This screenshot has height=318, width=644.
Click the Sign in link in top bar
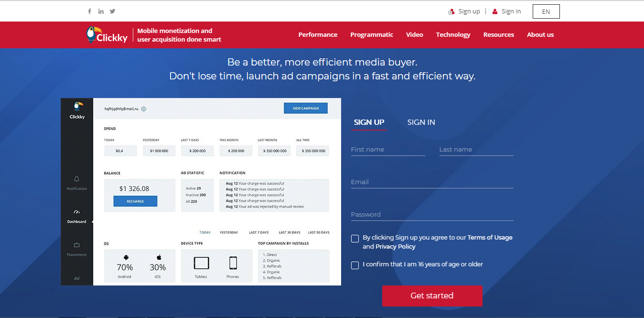pyautogui.click(x=511, y=11)
